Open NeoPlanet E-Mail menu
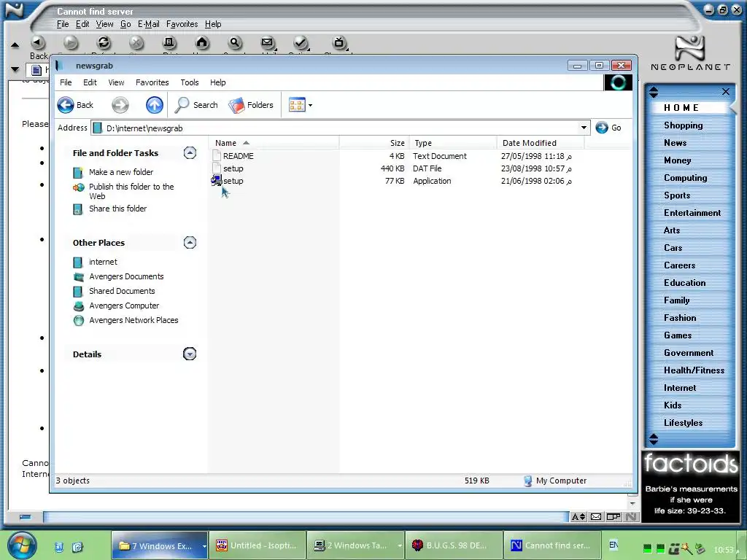This screenshot has width=747, height=560. 148,24
